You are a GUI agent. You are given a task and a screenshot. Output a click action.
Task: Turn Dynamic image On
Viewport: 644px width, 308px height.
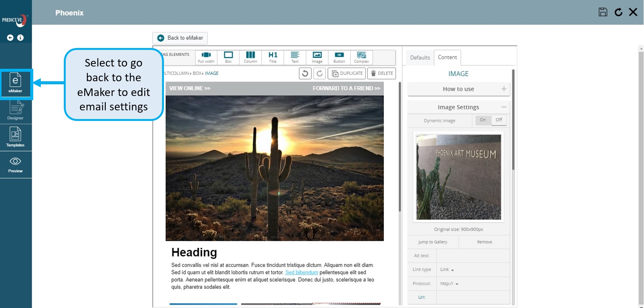click(x=483, y=120)
